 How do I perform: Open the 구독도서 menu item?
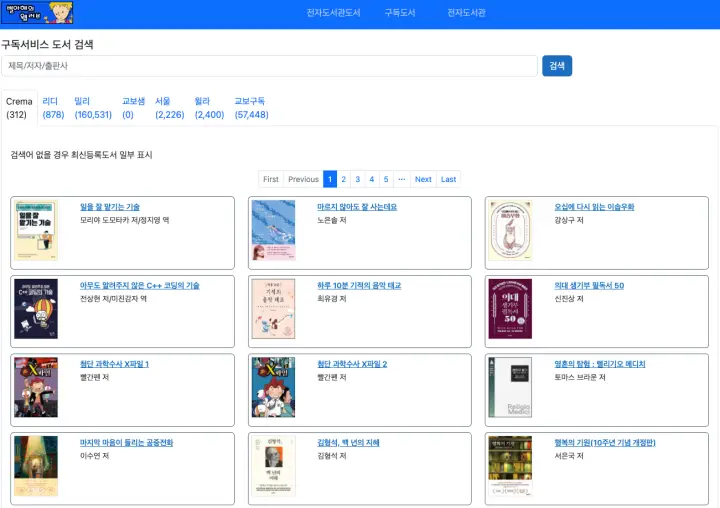click(x=400, y=13)
